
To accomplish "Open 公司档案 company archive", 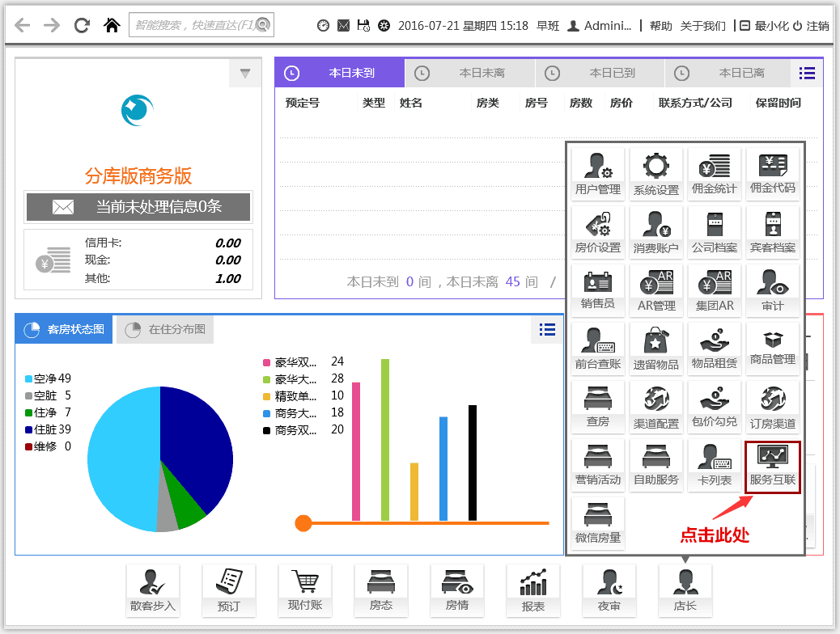I will (714, 233).
